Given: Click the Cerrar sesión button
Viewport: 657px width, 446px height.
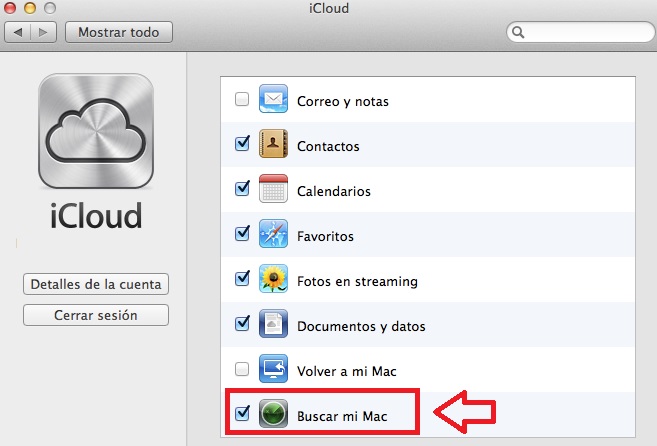Looking at the screenshot, I should pos(96,315).
